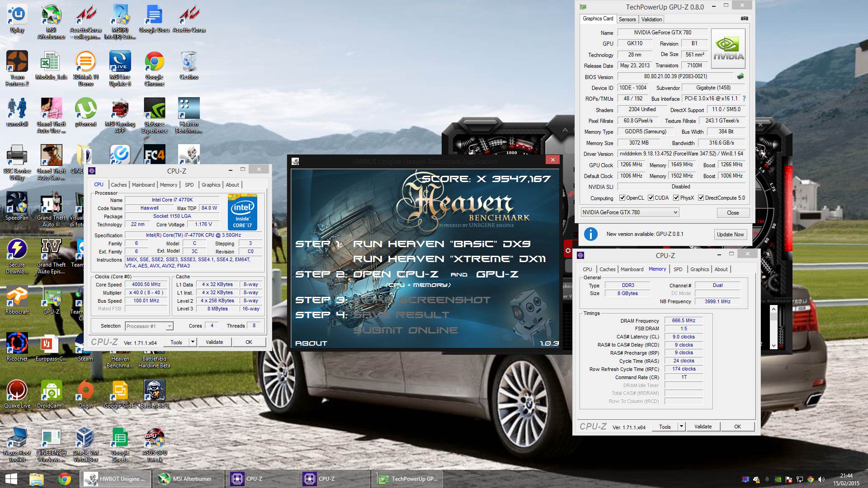Open the Google Docs desktop shortcut
This screenshot has height=488, width=868.
[154, 19]
